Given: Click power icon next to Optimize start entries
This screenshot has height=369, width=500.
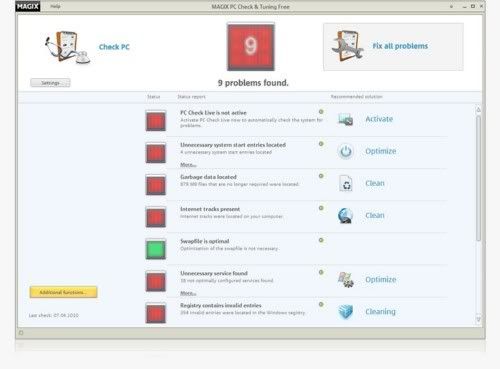Looking at the screenshot, I should coord(346,151).
